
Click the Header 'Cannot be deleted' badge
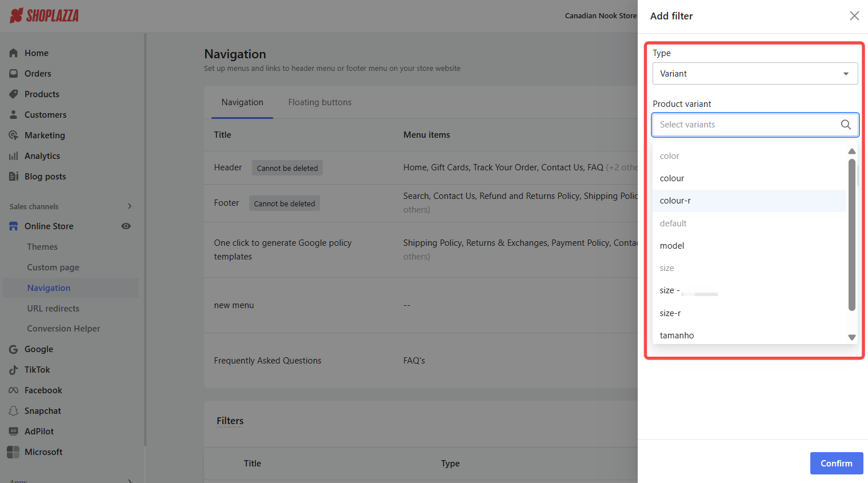click(x=287, y=167)
